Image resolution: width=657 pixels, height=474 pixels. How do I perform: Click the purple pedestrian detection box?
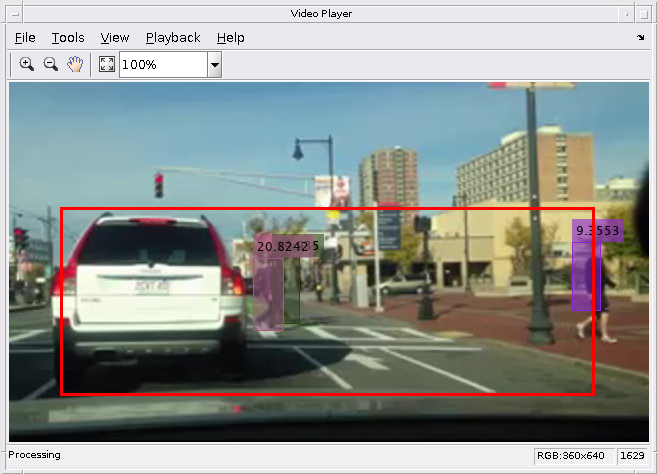click(x=586, y=277)
